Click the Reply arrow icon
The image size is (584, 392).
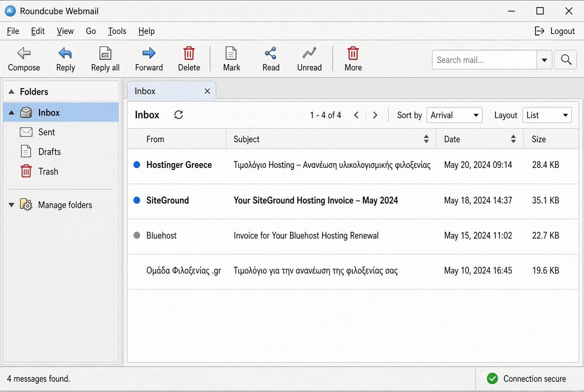tap(65, 53)
